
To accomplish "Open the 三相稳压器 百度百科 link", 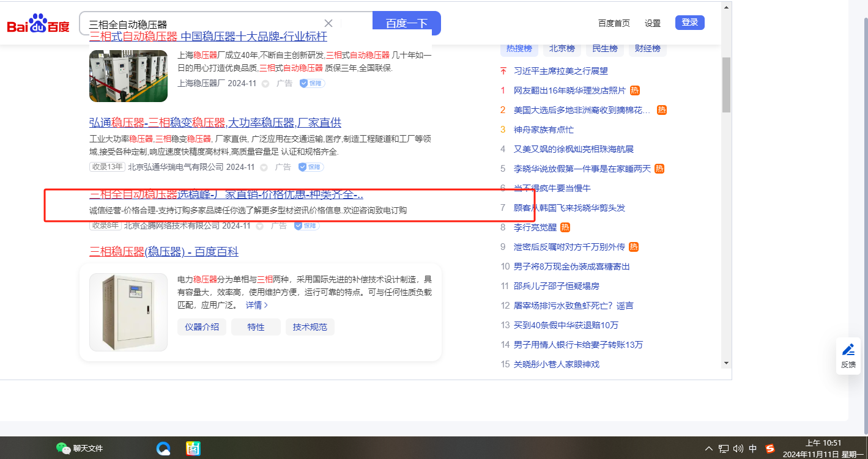I will coord(164,252).
